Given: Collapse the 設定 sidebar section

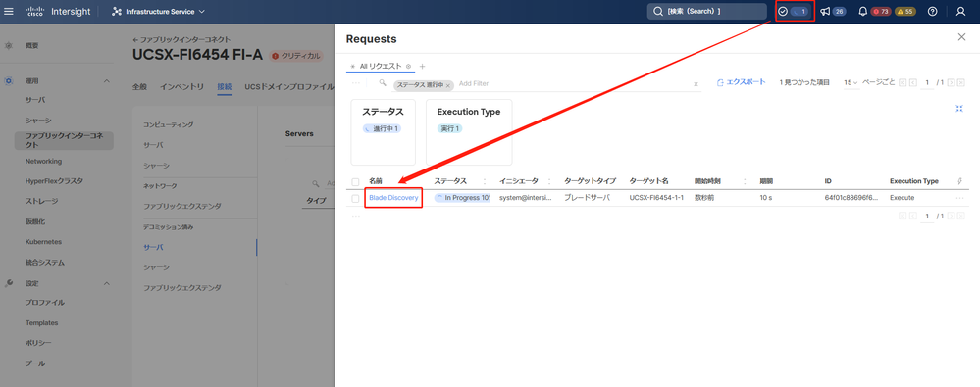Looking at the screenshot, I should pos(106,283).
